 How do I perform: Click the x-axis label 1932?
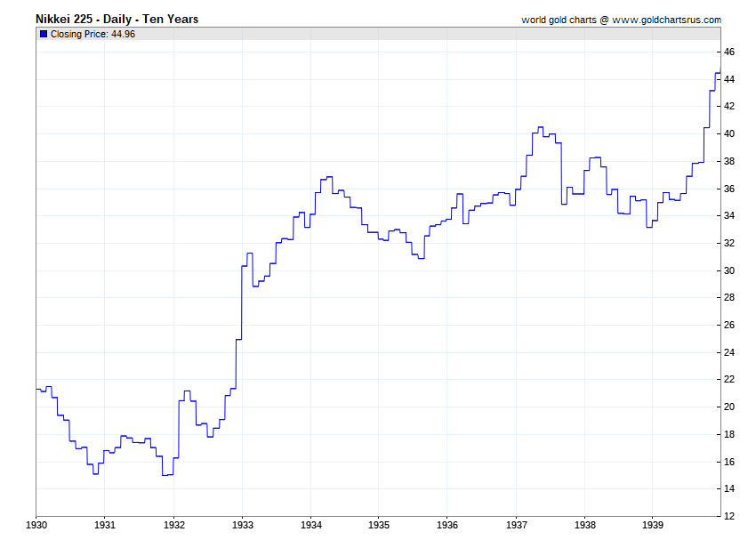173,526
